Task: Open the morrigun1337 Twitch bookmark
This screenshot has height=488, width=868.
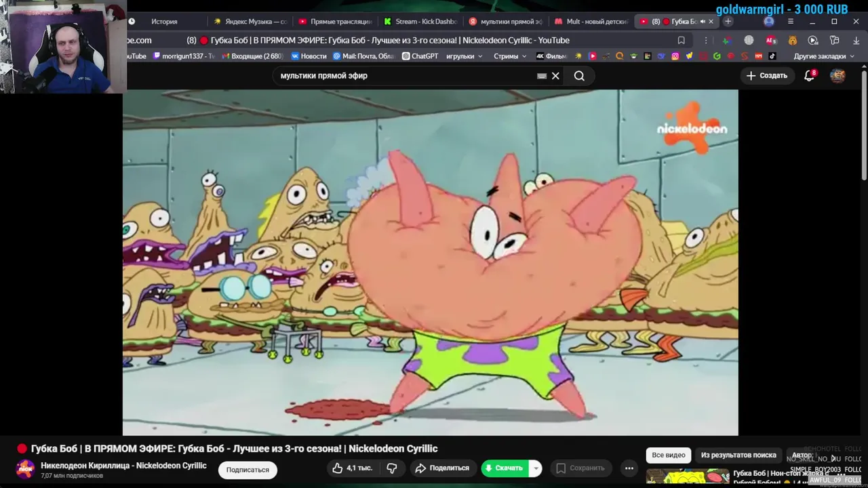Action: tap(184, 56)
